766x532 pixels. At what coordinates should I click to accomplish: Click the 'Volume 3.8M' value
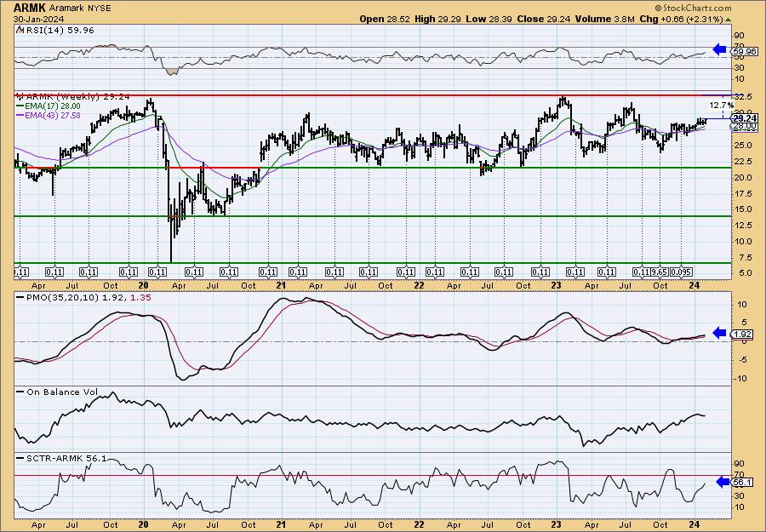pos(605,19)
